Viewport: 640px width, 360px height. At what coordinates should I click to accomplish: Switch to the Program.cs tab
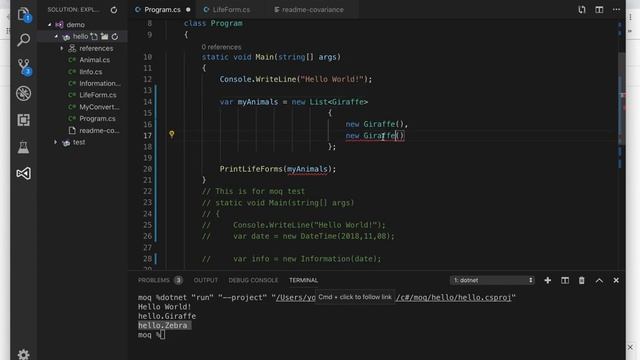click(x=162, y=9)
